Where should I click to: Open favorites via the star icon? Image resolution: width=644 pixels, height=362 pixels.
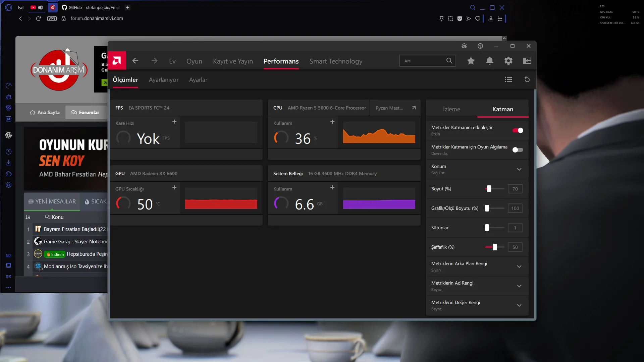(x=471, y=61)
